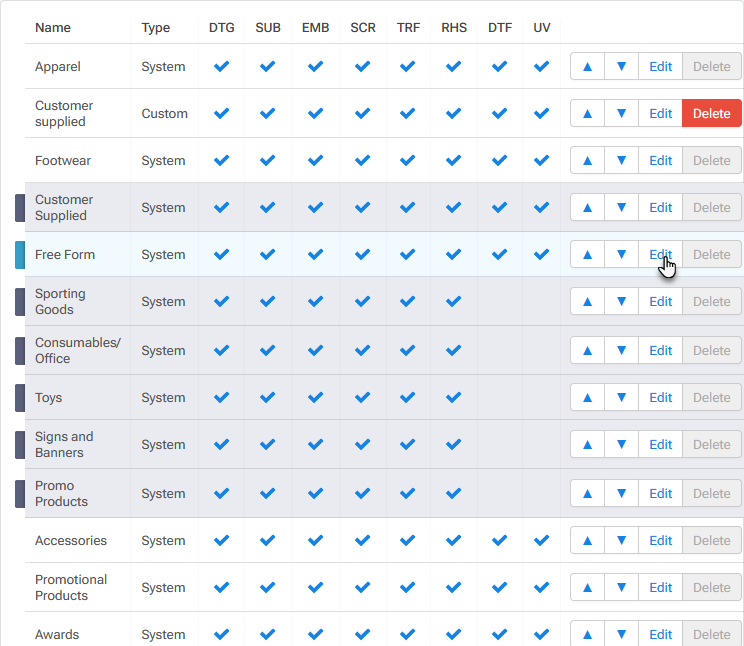Move the Consumables/Office row up
The image size is (744, 646).
(587, 350)
